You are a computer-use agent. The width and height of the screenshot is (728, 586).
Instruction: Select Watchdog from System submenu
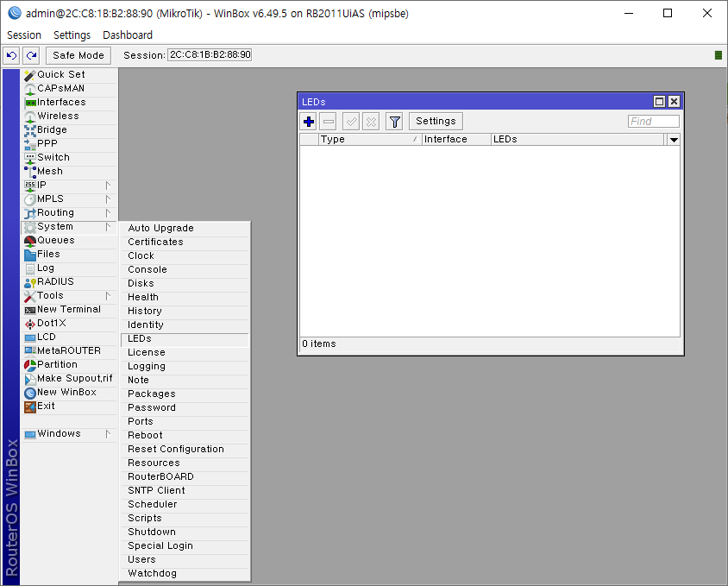pyautogui.click(x=185, y=573)
